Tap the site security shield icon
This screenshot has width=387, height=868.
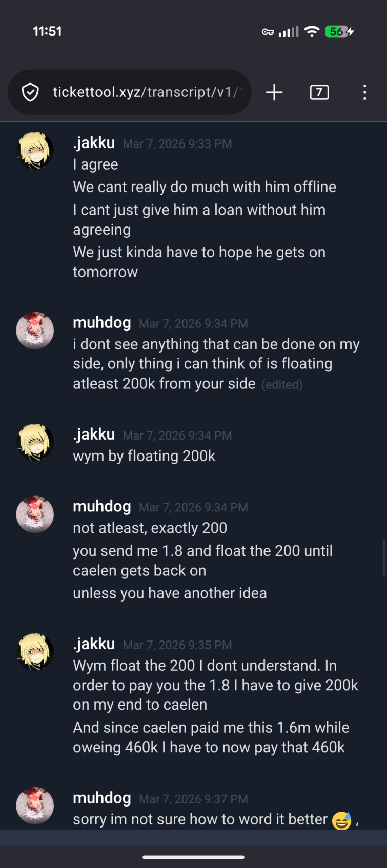tap(30, 92)
